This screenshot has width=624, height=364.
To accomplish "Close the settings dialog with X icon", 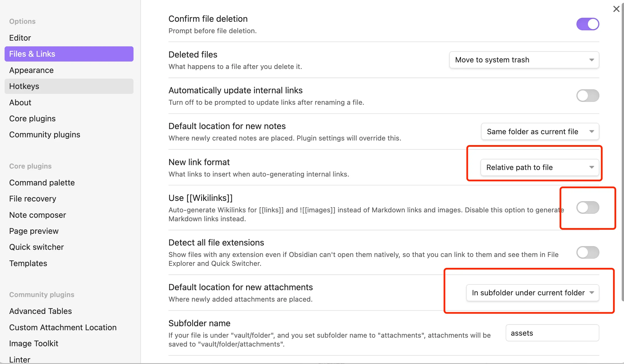I will (x=616, y=9).
